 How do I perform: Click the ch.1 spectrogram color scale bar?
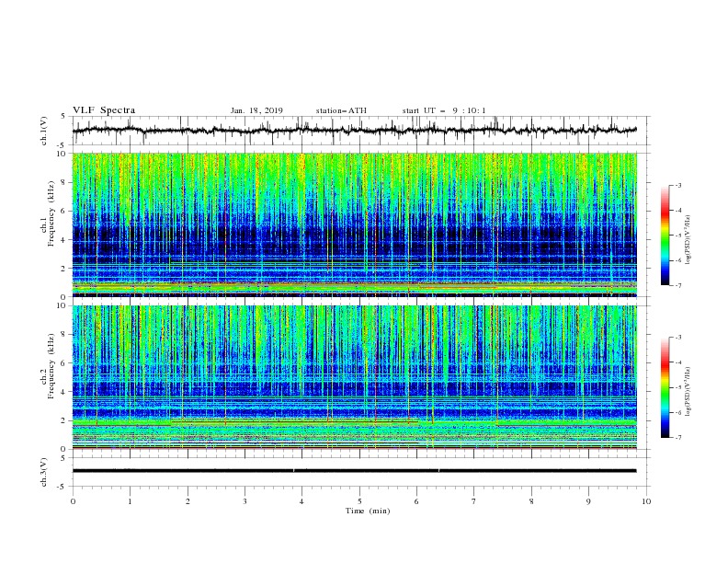coord(665,236)
